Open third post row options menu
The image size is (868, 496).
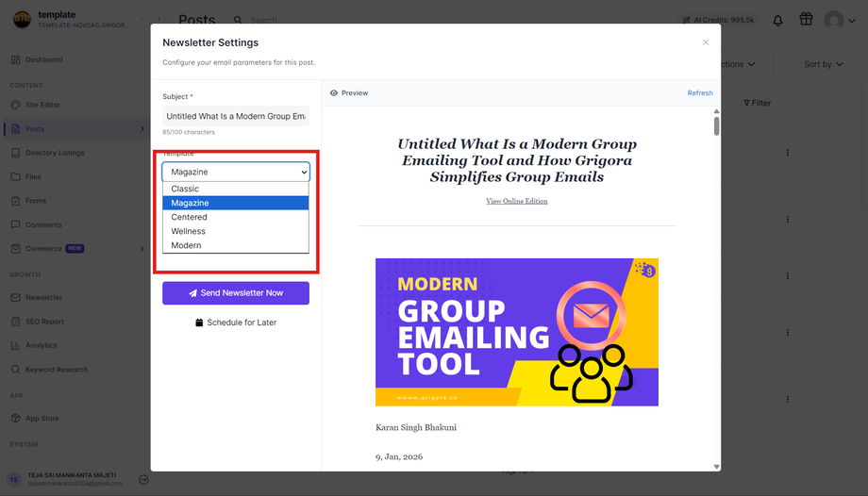[787, 275]
